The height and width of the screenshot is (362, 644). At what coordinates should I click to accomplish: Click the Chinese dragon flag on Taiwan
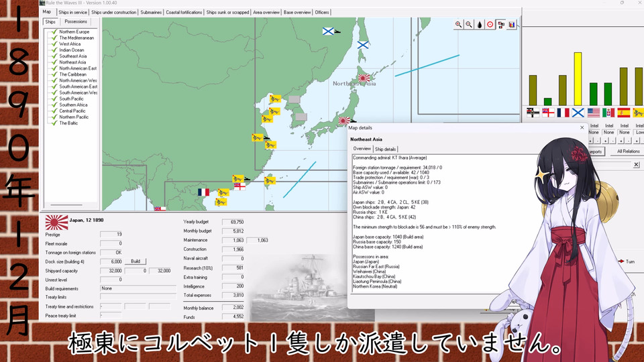click(270, 180)
